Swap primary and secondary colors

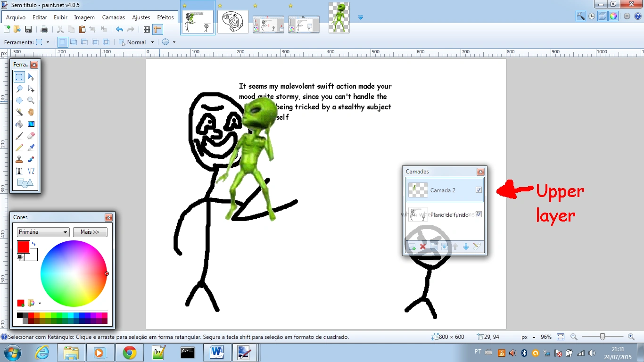(34, 244)
